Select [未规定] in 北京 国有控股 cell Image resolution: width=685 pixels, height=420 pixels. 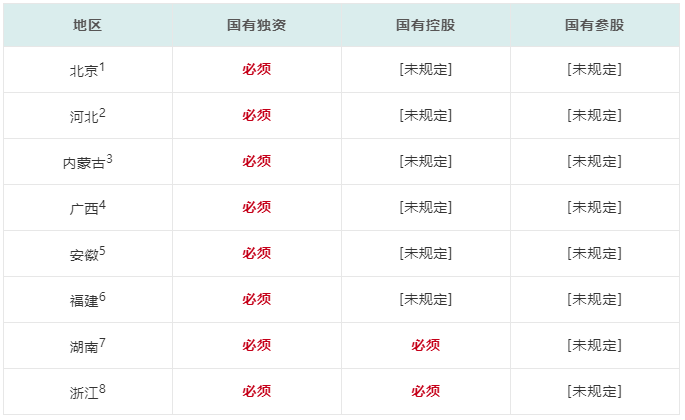(426, 69)
